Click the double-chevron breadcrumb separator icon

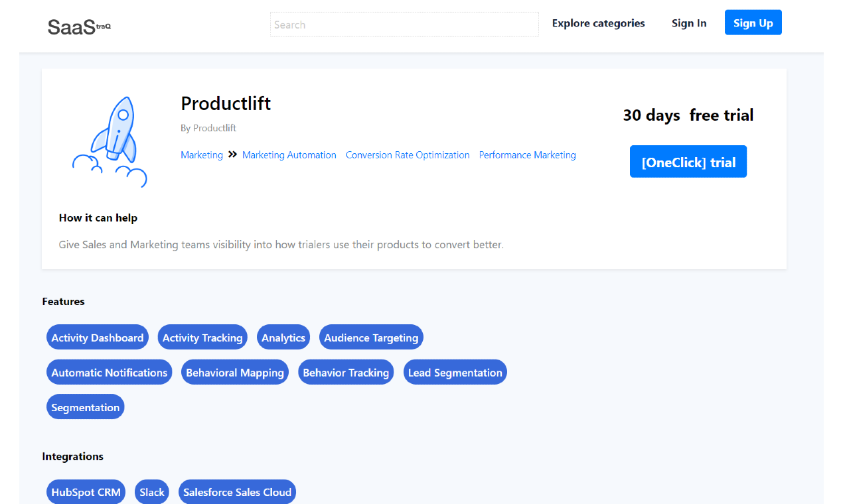[232, 155]
